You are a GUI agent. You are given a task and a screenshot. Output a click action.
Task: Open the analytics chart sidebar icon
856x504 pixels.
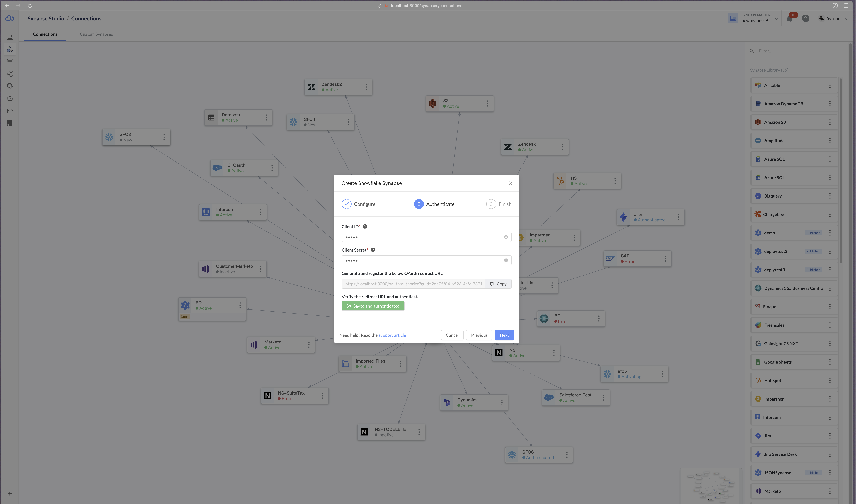coord(10,37)
